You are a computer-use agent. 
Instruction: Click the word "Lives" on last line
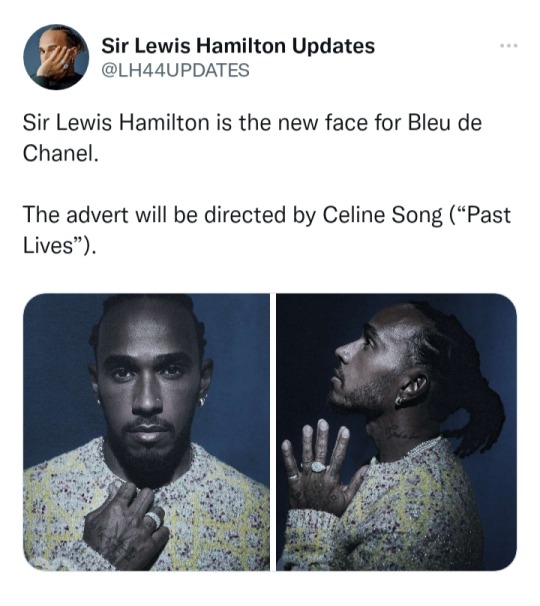48,245
